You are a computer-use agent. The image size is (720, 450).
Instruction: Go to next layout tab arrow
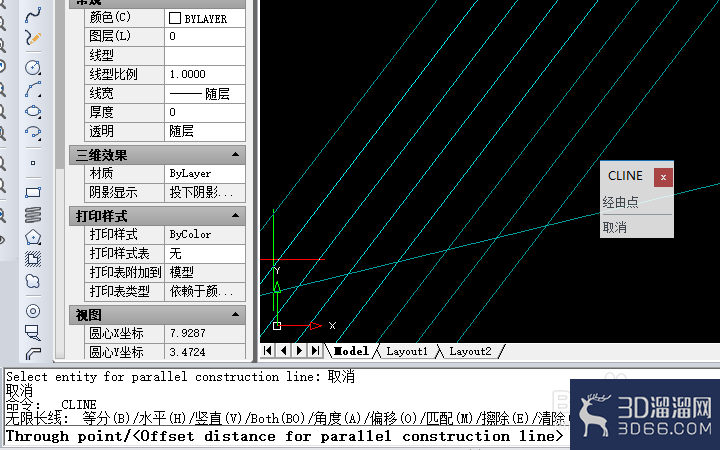(299, 351)
